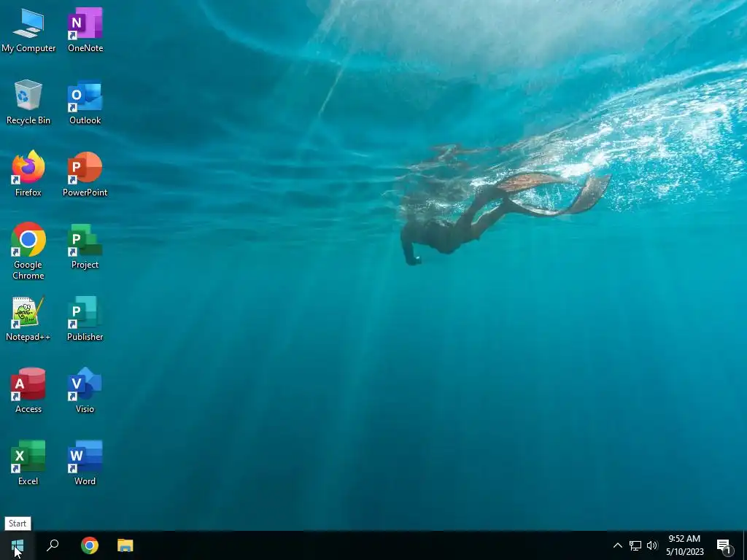
Task: Select the OneNote desktop shortcut
Action: click(x=85, y=30)
